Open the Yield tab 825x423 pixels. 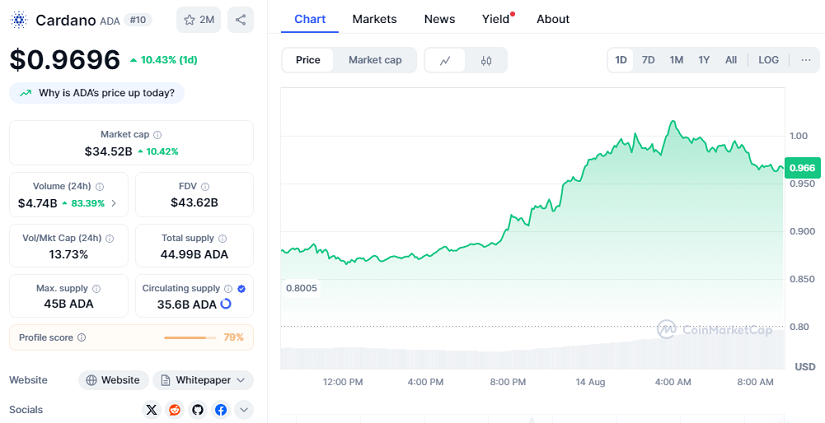[x=496, y=19]
